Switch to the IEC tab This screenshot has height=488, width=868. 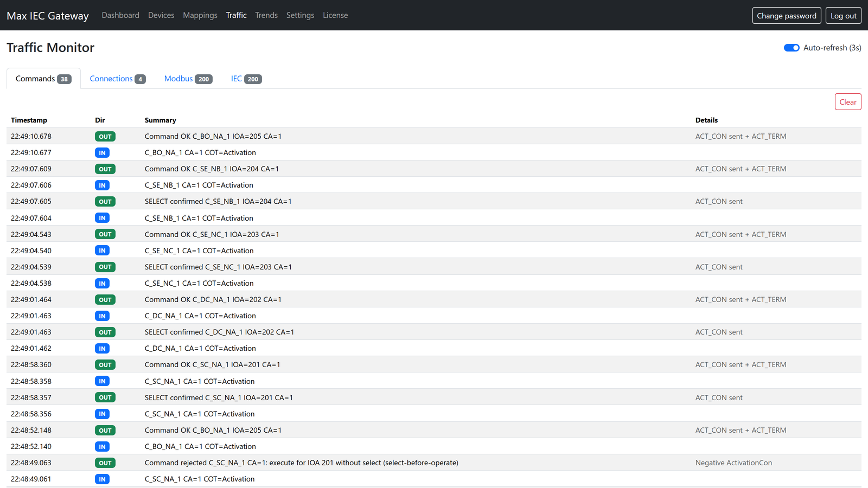click(246, 79)
